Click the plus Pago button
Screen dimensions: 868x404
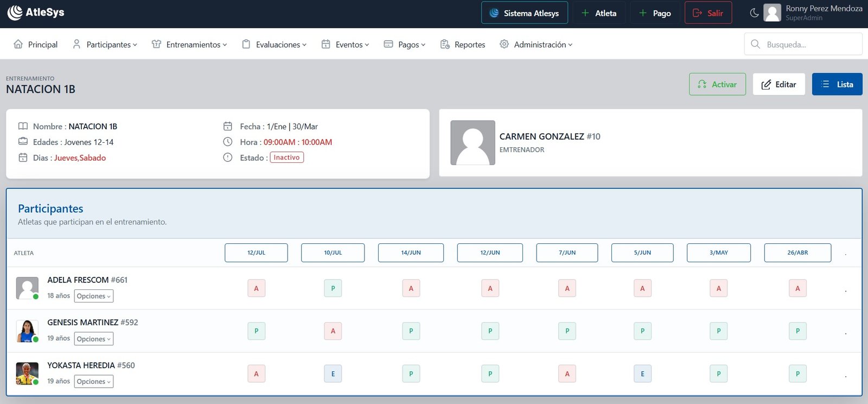click(655, 13)
